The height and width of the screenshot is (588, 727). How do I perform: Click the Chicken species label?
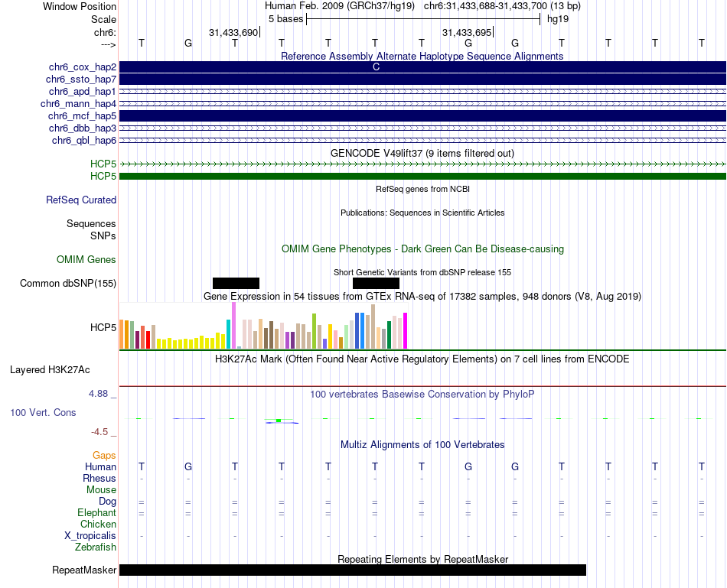click(x=98, y=524)
